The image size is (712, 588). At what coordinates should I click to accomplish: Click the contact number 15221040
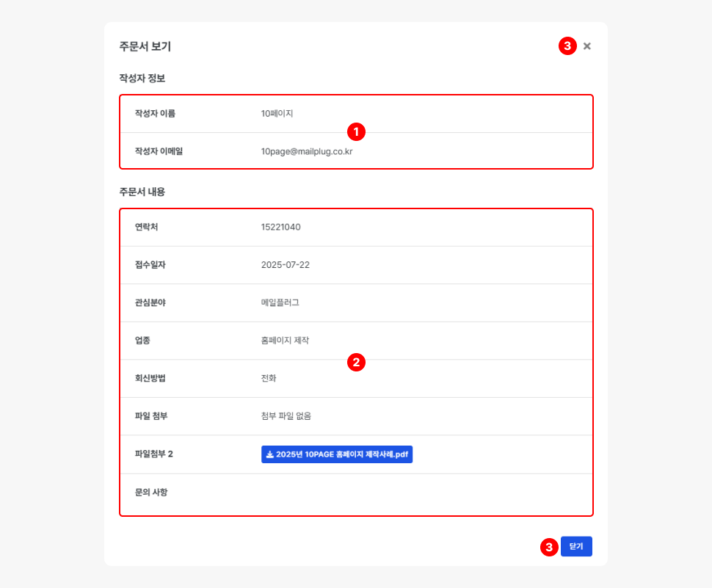pos(280,228)
